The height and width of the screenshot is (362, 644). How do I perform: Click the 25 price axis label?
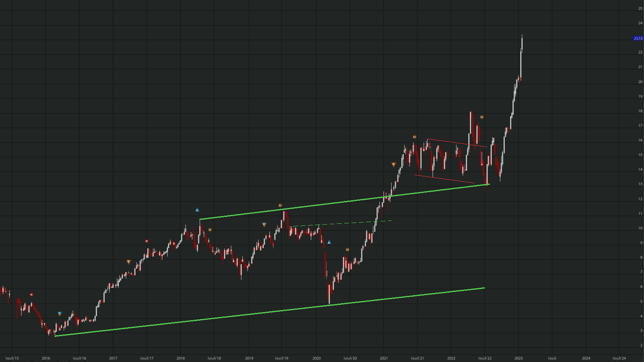[x=641, y=9]
